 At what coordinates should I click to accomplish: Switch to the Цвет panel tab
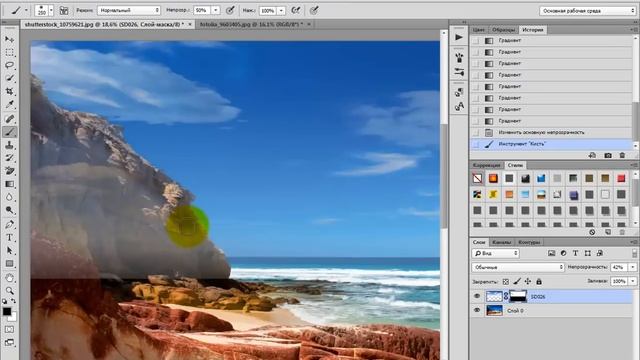[x=478, y=30]
